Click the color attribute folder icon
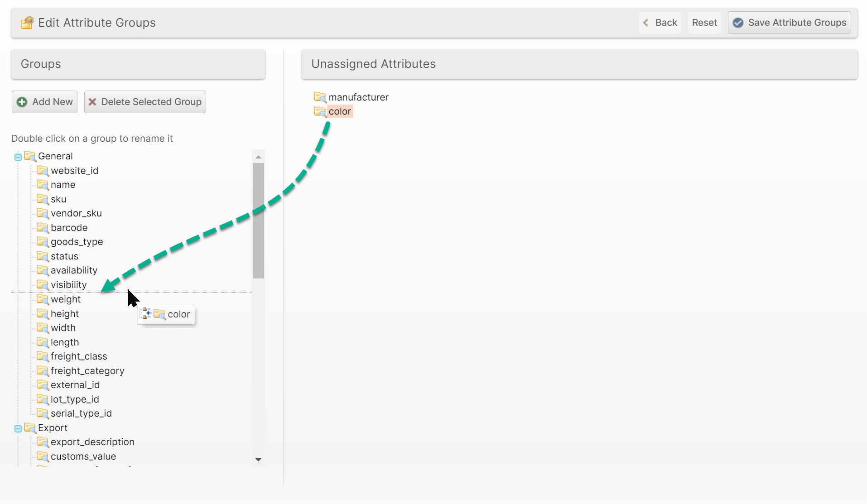The height and width of the screenshot is (504, 867). [x=320, y=111]
